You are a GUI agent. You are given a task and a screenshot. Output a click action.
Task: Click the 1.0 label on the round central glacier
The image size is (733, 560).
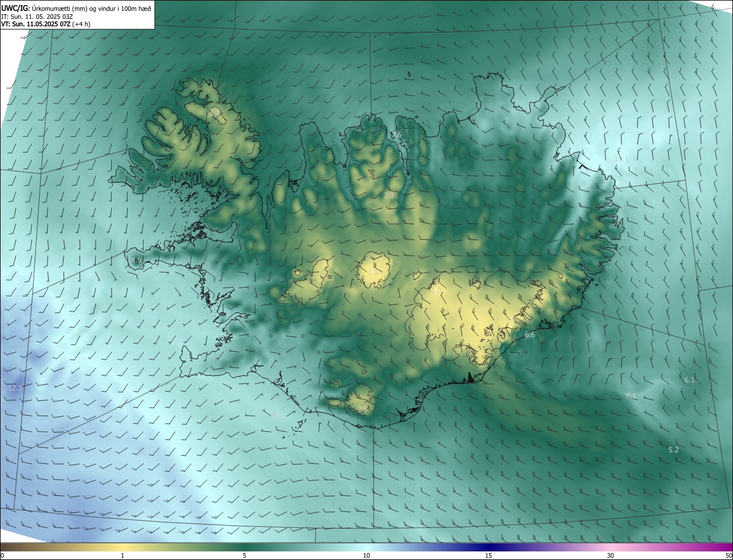(372, 272)
